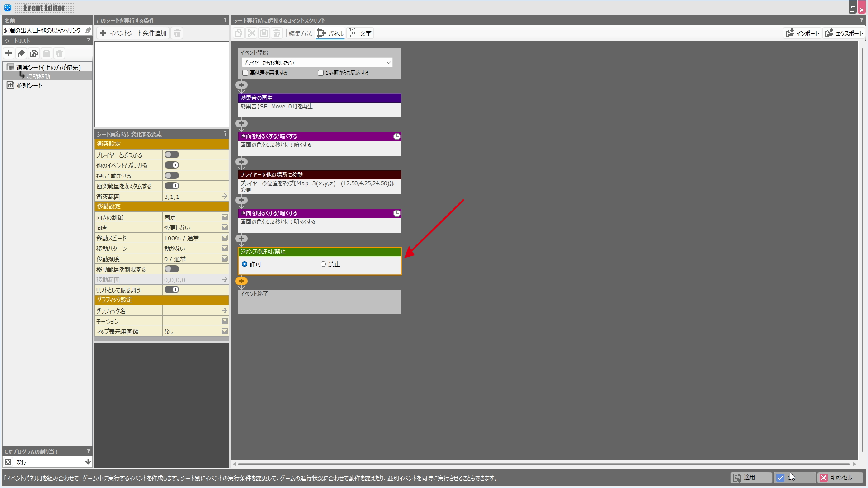
Task: Open 向きの制御 dropdown
Action: point(225,217)
